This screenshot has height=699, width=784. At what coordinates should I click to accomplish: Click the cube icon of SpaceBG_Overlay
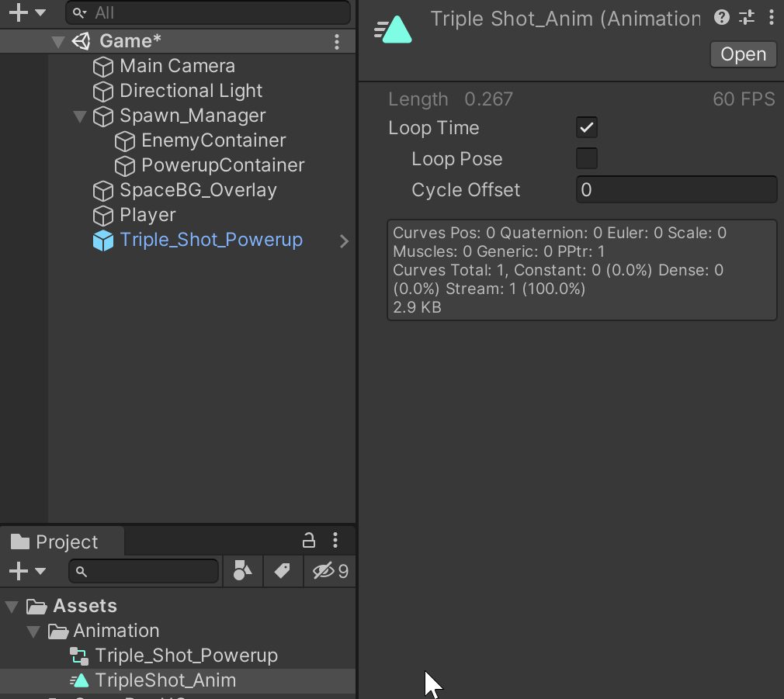pos(103,191)
